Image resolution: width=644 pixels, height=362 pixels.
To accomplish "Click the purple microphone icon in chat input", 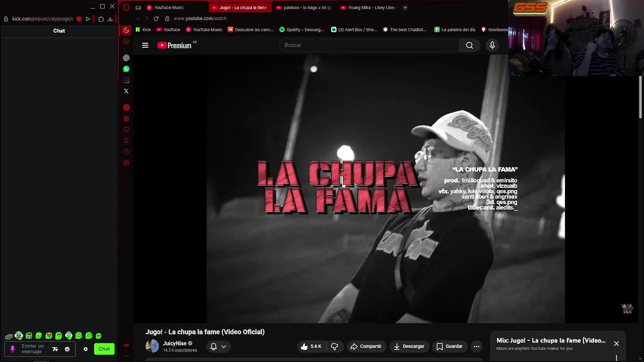I will (x=13, y=349).
